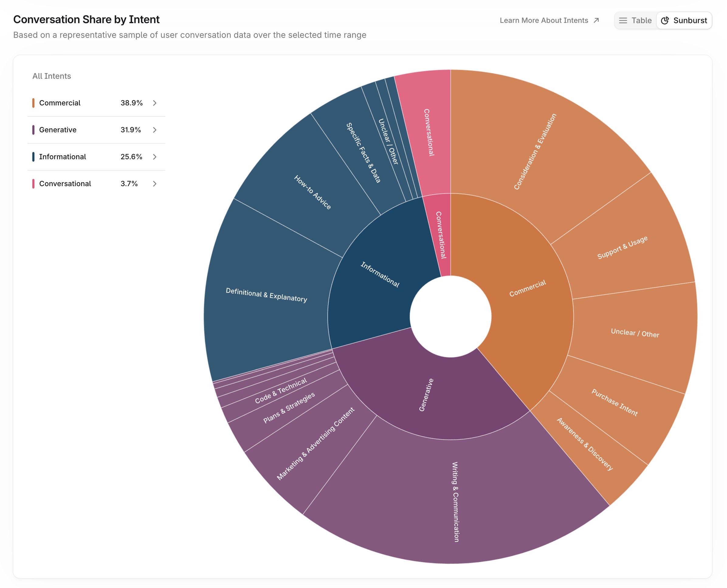Open Learn More About Intents link
Image resolution: width=727 pixels, height=588 pixels.
point(549,20)
